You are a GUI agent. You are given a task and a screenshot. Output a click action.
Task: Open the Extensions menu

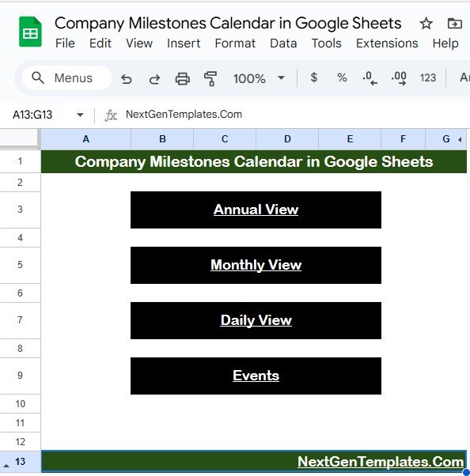(387, 43)
